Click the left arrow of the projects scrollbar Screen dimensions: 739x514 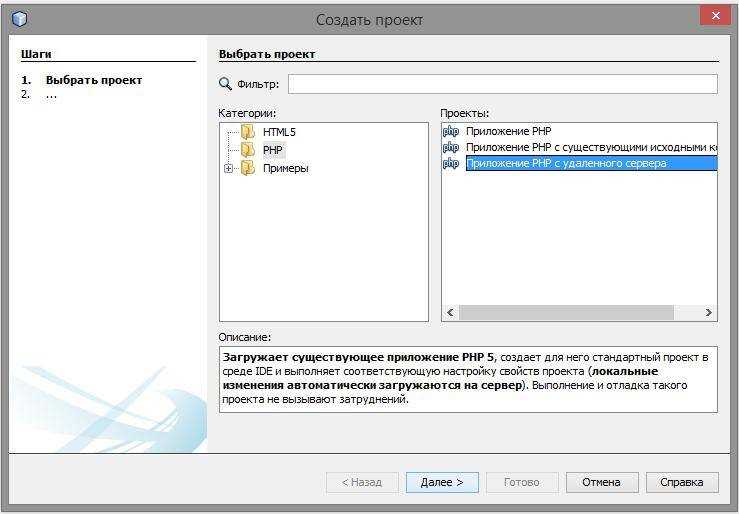(x=451, y=312)
